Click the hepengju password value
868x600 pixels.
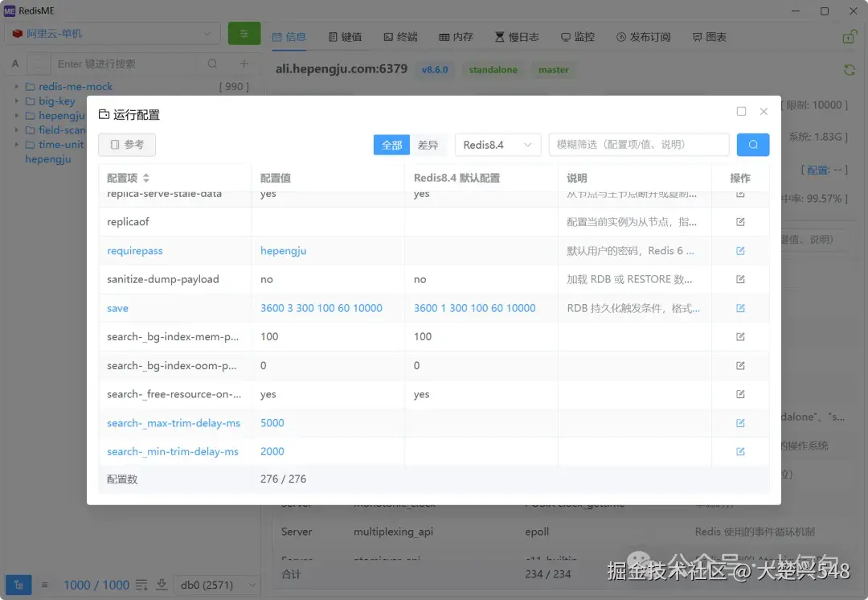284,250
